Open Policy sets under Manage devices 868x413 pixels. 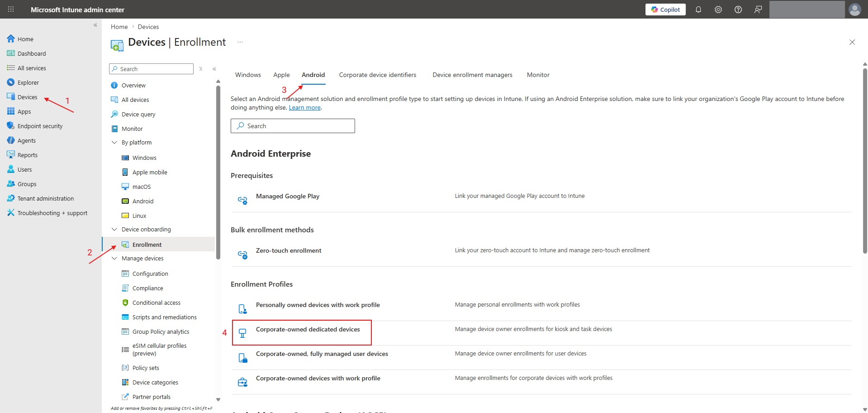tap(146, 368)
